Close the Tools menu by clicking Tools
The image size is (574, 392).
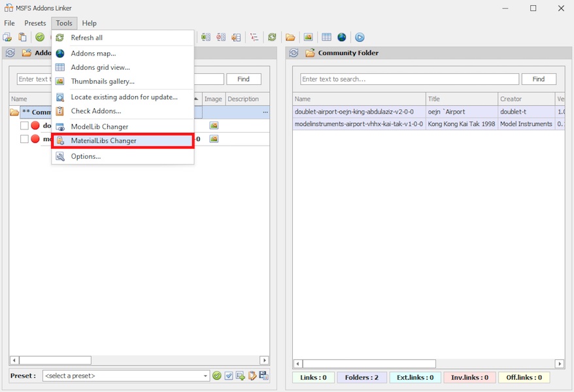64,23
